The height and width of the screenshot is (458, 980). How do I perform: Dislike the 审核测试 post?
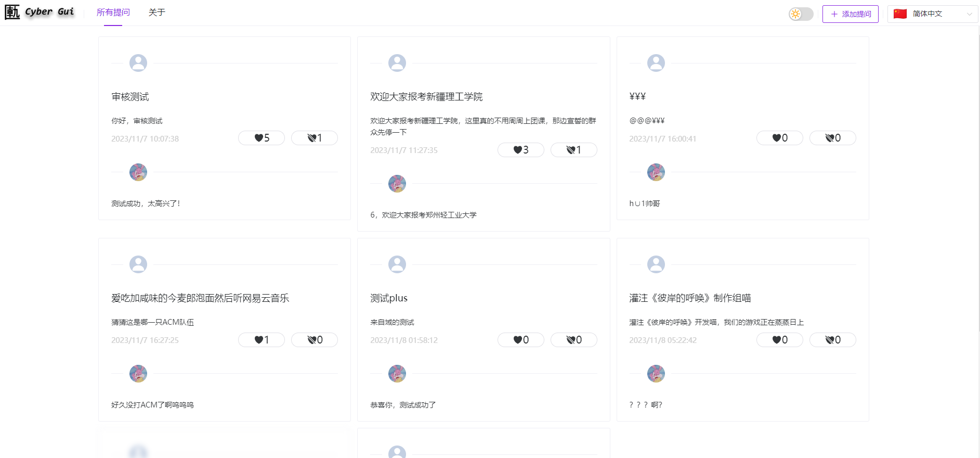315,138
